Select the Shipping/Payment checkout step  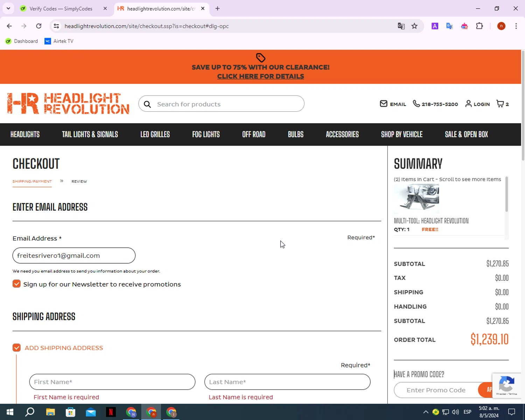32,181
